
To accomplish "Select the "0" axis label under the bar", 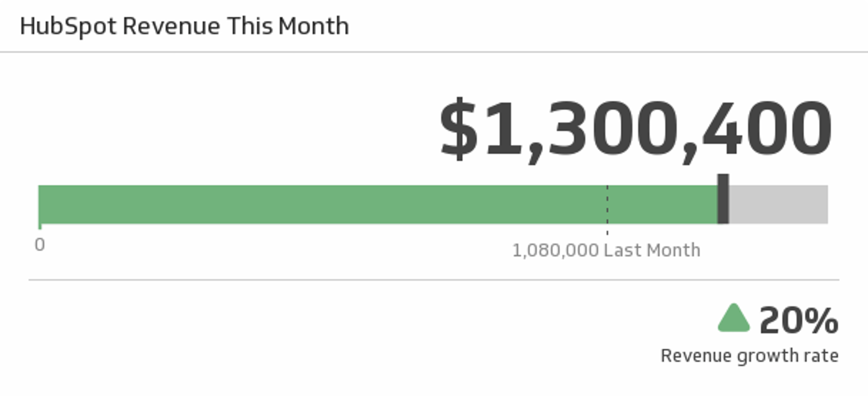I will (x=40, y=245).
